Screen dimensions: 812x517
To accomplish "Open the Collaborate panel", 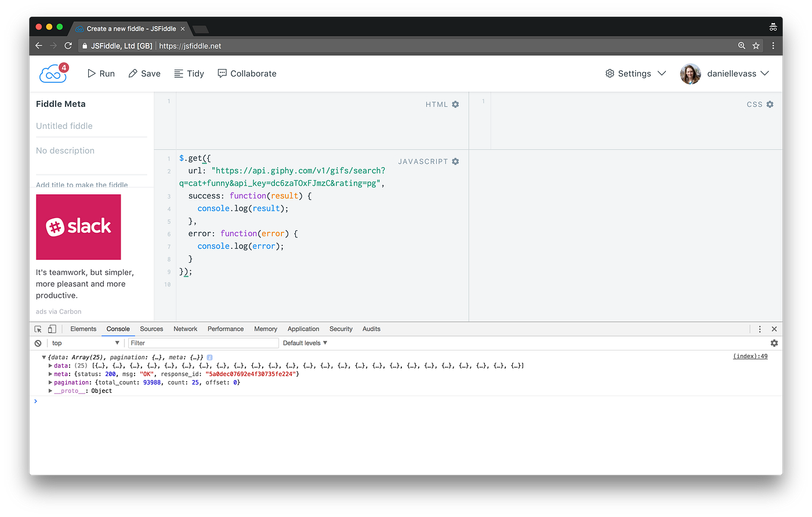I will (246, 73).
